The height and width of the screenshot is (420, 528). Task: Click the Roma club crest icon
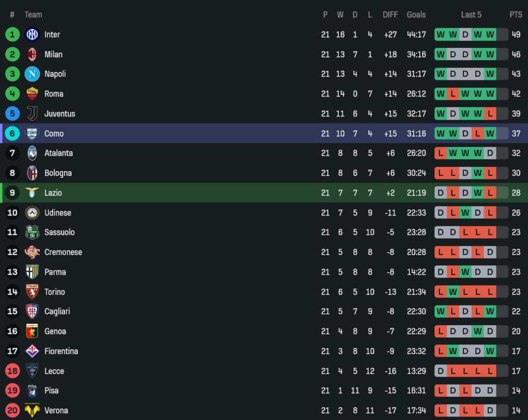32,94
